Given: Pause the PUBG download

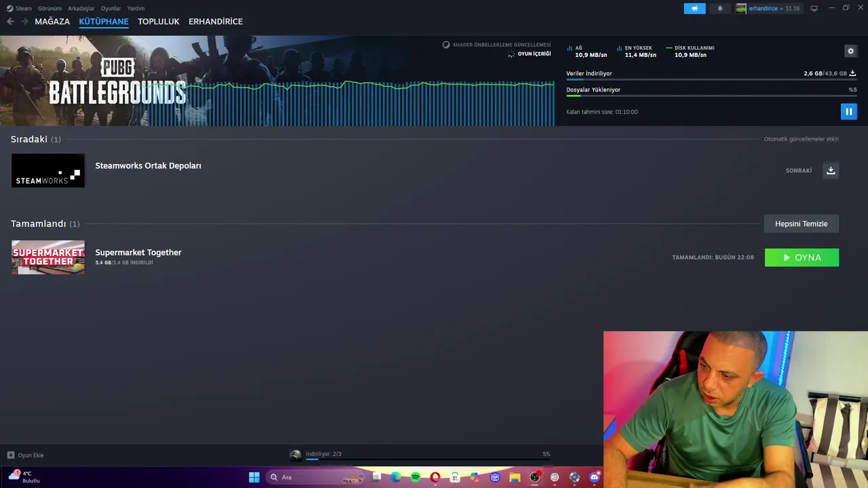Looking at the screenshot, I should tap(848, 112).
